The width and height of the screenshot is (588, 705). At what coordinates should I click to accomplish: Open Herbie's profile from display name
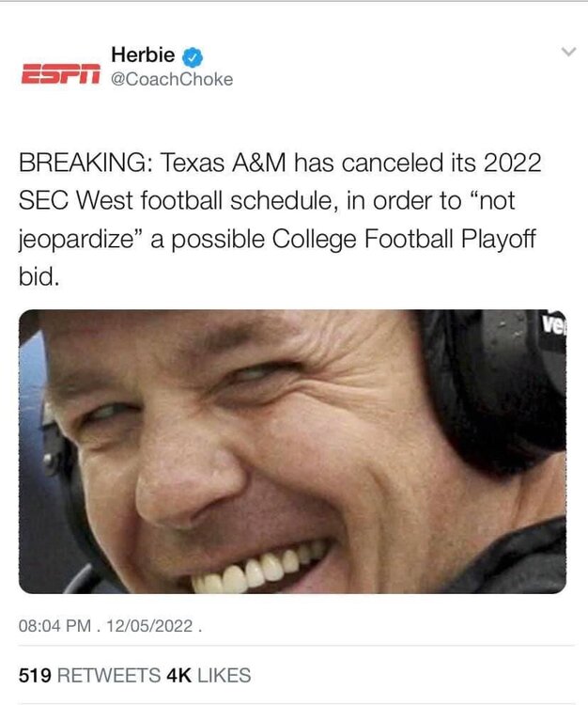coord(142,56)
